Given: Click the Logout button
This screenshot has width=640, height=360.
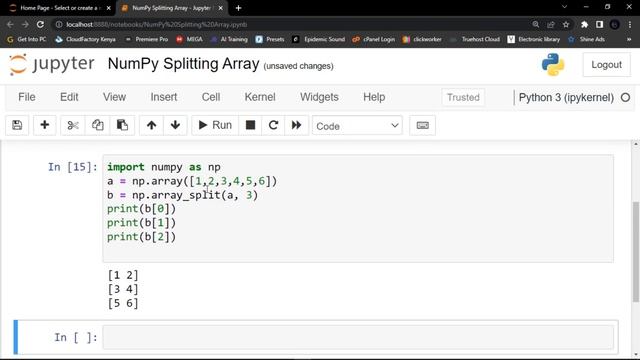Looking at the screenshot, I should [x=607, y=64].
